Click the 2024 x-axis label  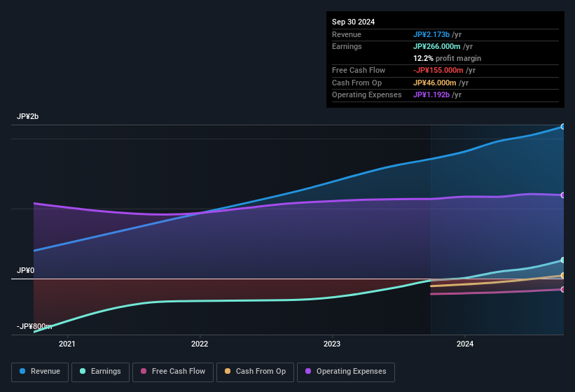[465, 344]
